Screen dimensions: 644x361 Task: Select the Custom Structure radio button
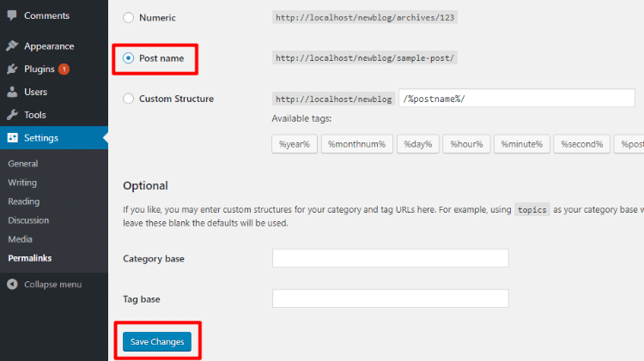[x=129, y=99]
